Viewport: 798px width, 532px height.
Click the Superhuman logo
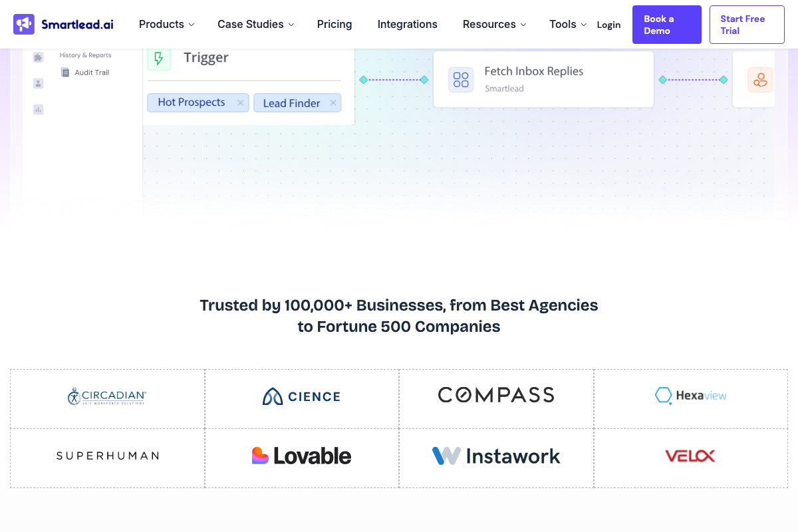(x=107, y=456)
